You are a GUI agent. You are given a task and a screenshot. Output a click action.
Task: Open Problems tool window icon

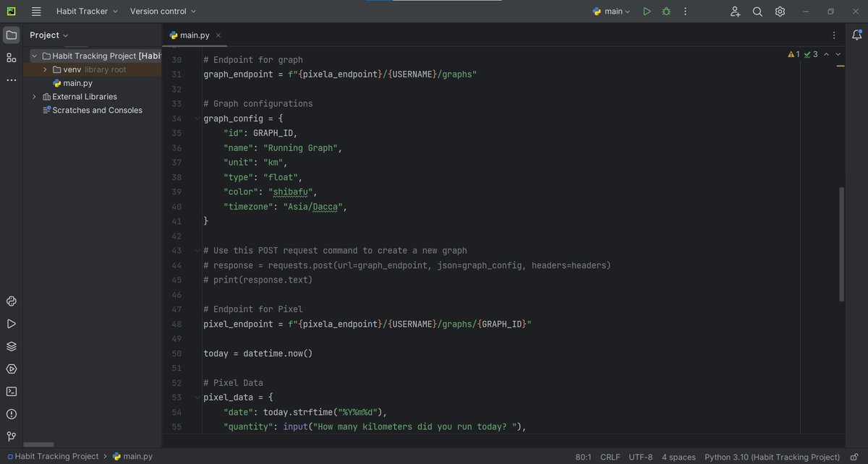pos(11,414)
